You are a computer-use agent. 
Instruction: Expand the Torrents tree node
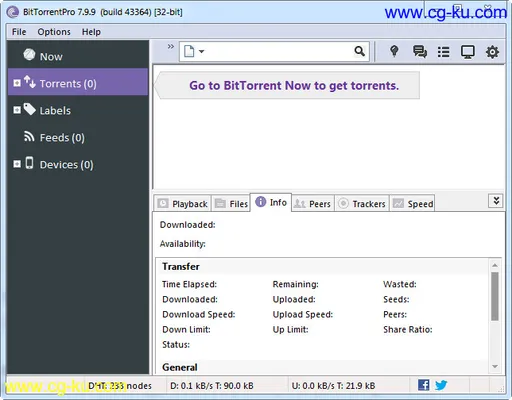[x=17, y=83]
